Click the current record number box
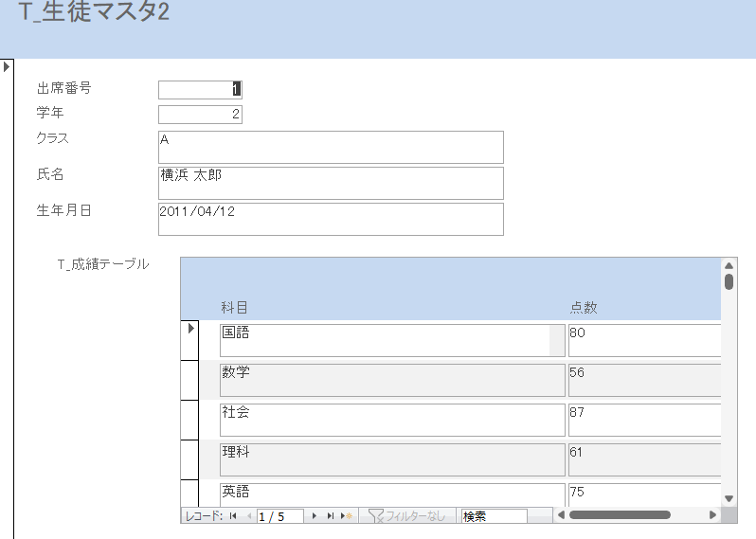Viewport: 756px width, 539px height. [279, 516]
